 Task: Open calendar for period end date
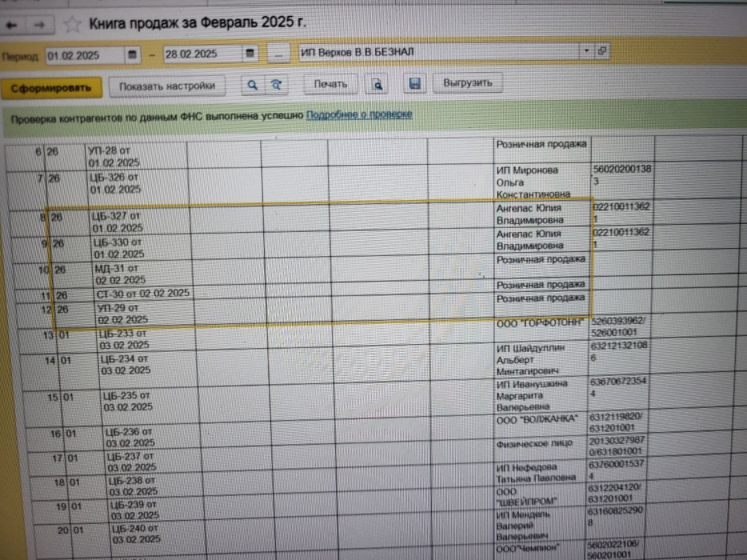tap(250, 54)
